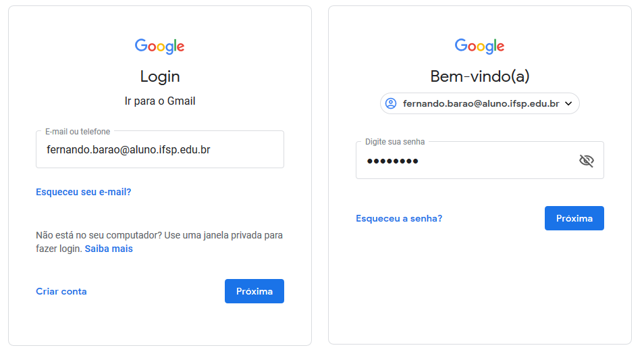Viewport: 644px width, 354px height.
Task: Select the Criar conta link
Action: pyautogui.click(x=61, y=291)
